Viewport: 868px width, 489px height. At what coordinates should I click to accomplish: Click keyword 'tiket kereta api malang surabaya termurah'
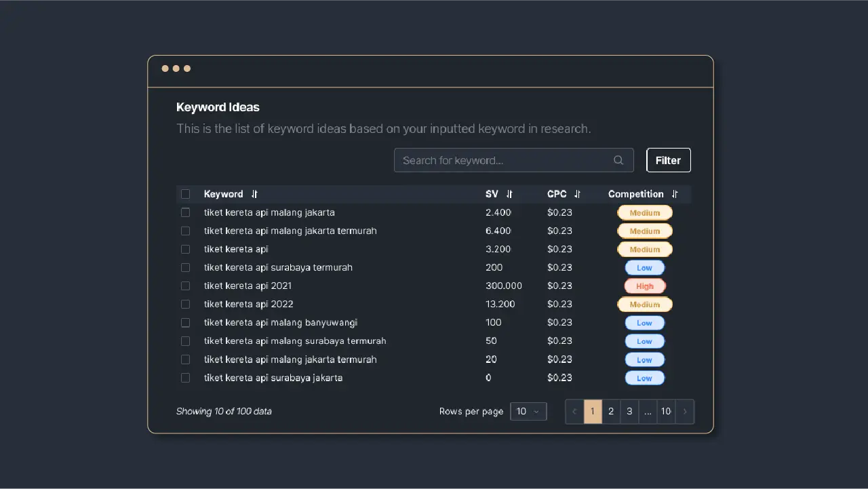(x=295, y=340)
